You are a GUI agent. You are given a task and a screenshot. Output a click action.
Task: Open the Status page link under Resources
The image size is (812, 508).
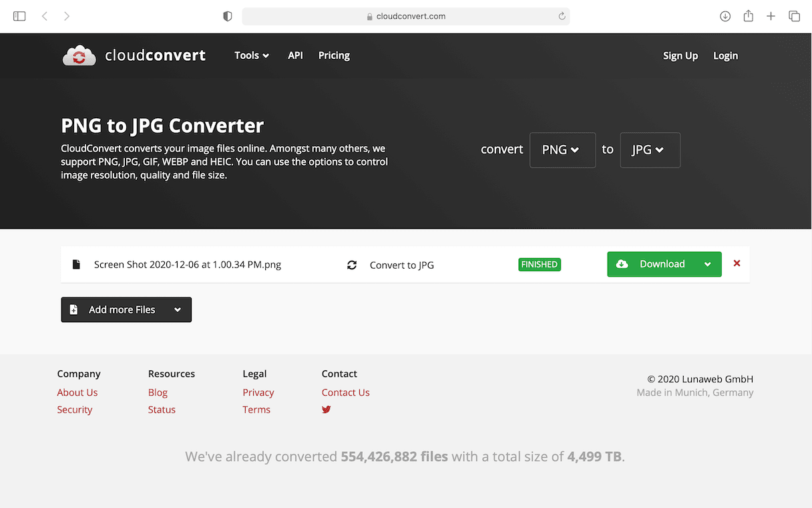click(x=162, y=410)
